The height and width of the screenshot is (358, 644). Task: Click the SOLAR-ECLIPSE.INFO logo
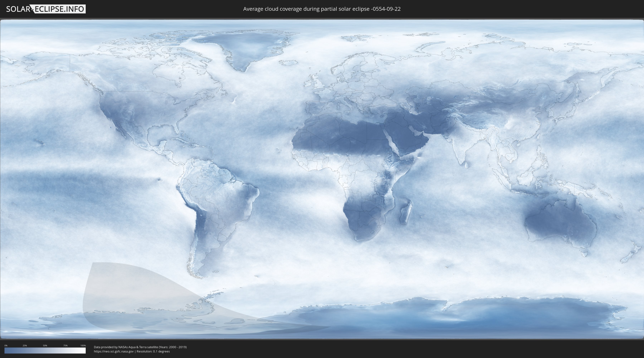tap(46, 9)
